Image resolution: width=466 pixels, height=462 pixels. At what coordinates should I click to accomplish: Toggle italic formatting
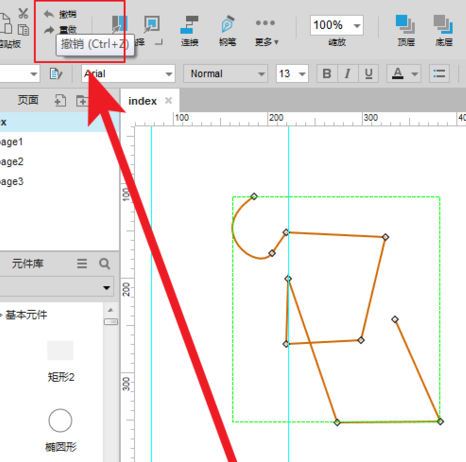pyautogui.click(x=348, y=73)
